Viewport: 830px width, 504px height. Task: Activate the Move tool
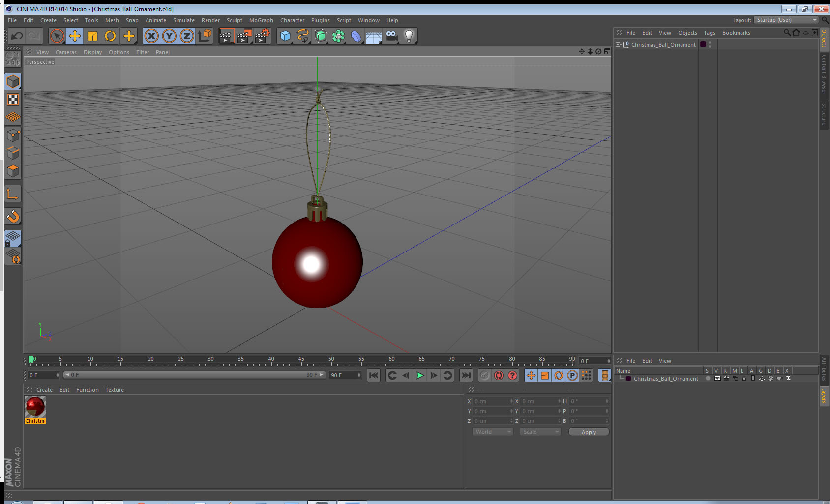[x=75, y=36]
